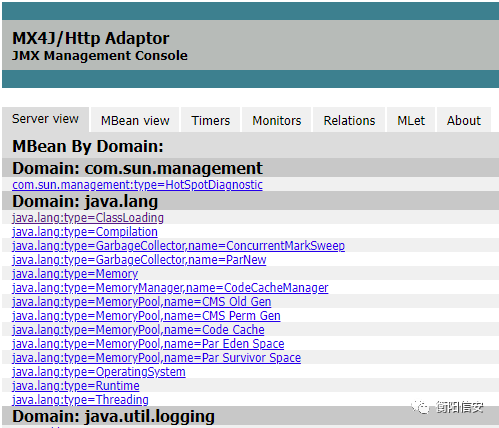Screen dimensions: 499x428
Task: Open java.lang OperatingSystem link
Action: click(99, 372)
